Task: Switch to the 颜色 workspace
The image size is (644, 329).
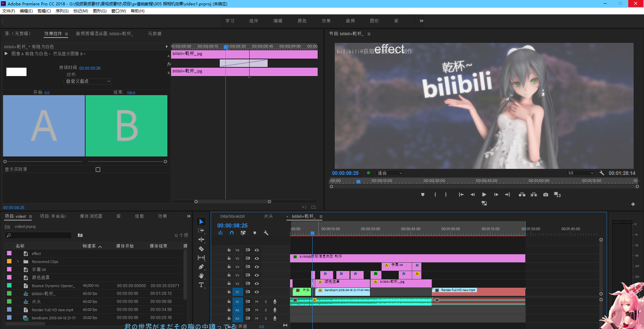Action: pyautogui.click(x=302, y=21)
